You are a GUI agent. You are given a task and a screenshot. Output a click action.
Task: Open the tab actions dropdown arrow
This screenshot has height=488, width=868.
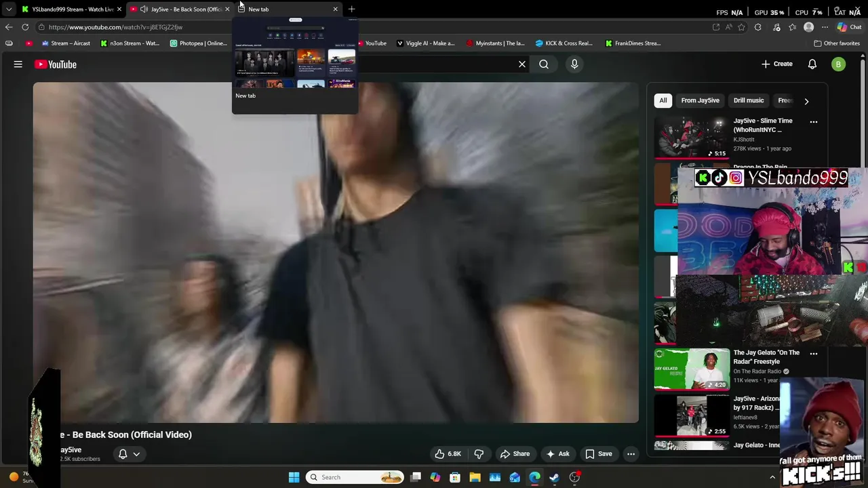[9, 9]
